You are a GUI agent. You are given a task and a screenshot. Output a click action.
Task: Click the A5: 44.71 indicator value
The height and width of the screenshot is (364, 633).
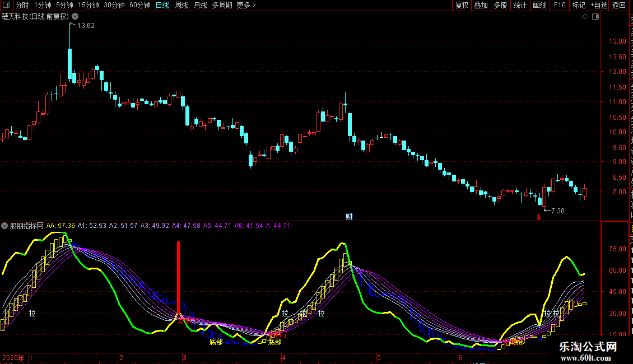coord(217,226)
